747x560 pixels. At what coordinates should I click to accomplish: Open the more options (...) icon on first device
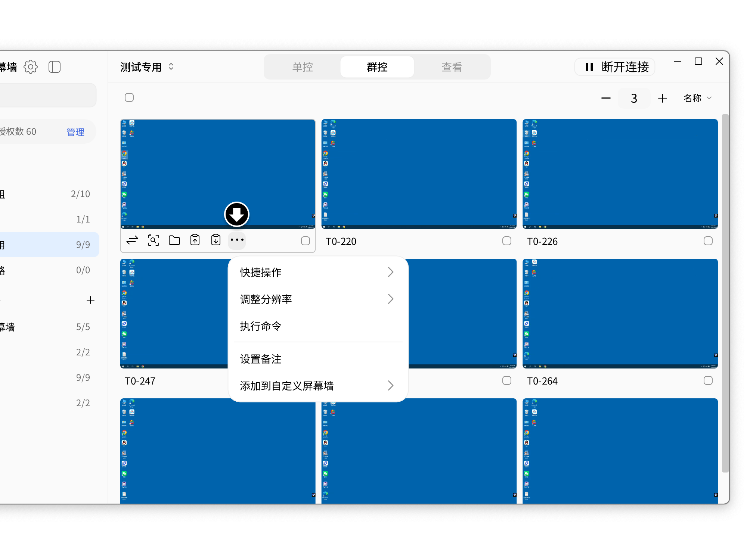click(x=237, y=240)
